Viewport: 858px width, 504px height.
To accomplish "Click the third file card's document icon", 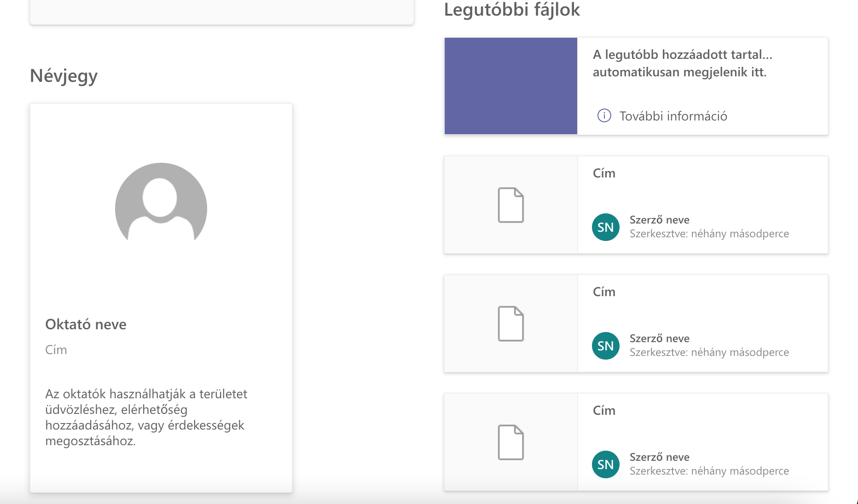I will (x=511, y=442).
